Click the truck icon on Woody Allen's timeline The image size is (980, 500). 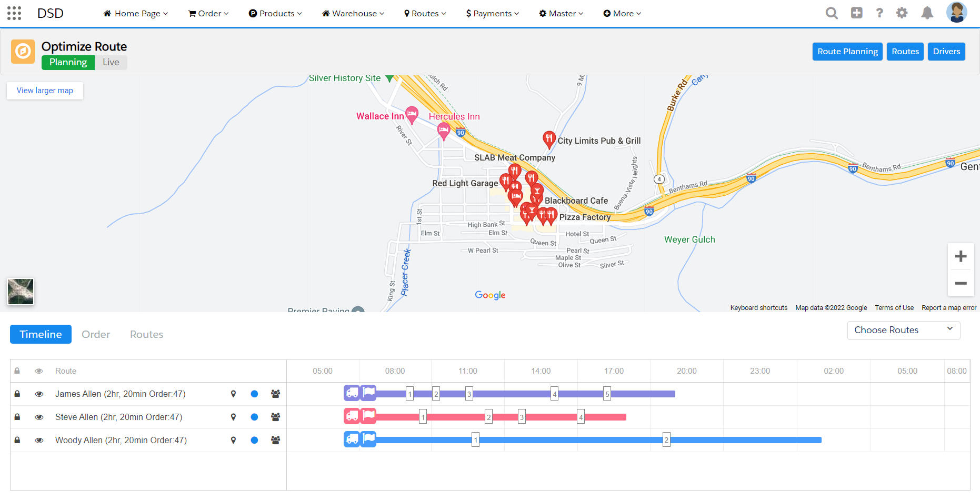click(352, 439)
